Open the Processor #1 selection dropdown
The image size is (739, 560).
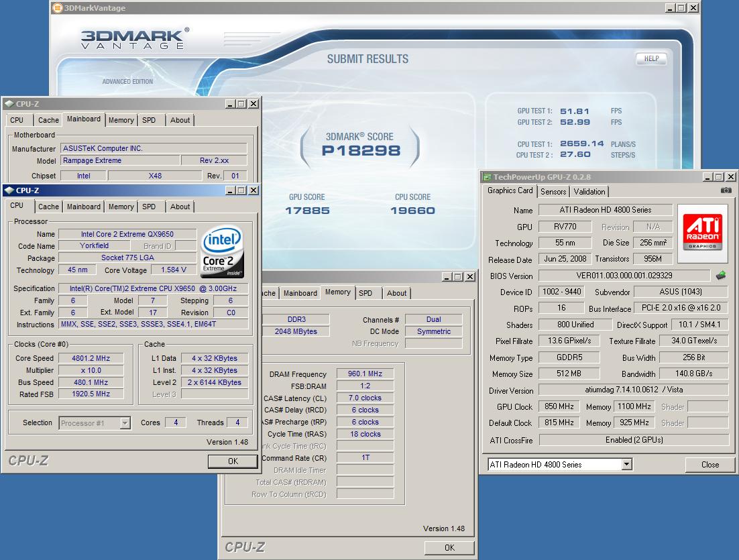click(125, 423)
